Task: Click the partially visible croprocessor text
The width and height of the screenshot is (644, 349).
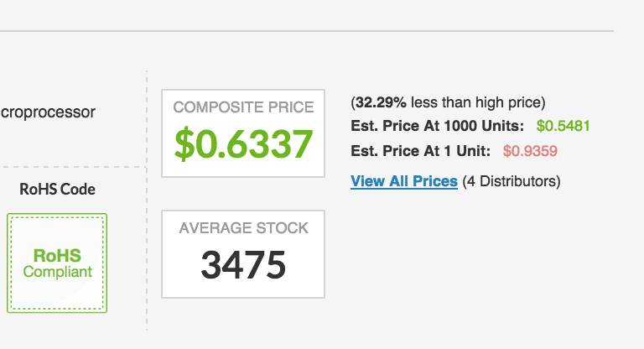Action: (48, 112)
